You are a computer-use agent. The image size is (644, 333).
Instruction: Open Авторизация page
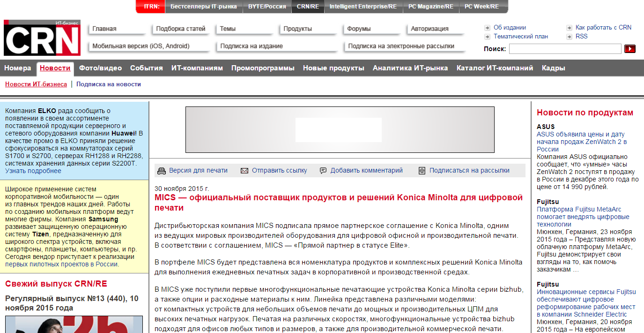(435, 29)
